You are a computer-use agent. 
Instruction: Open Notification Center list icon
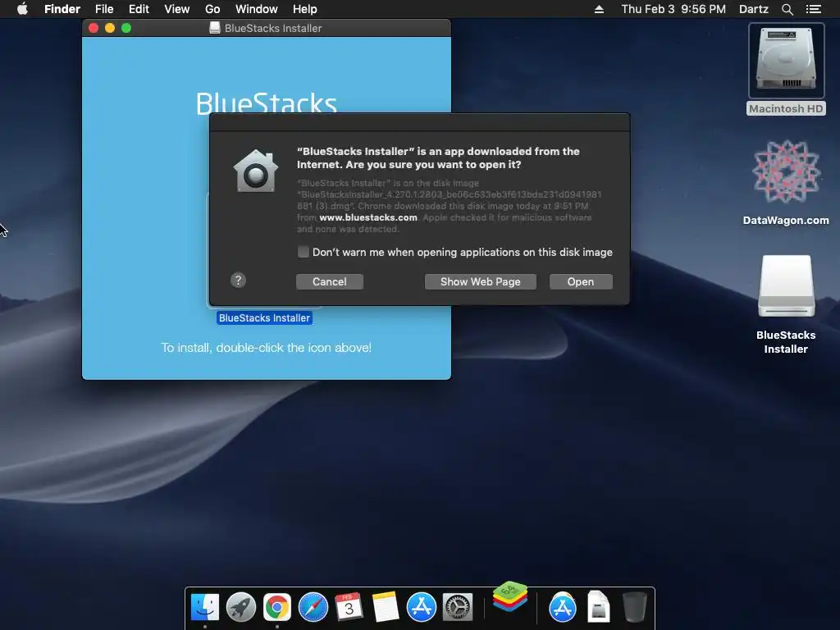(x=814, y=9)
